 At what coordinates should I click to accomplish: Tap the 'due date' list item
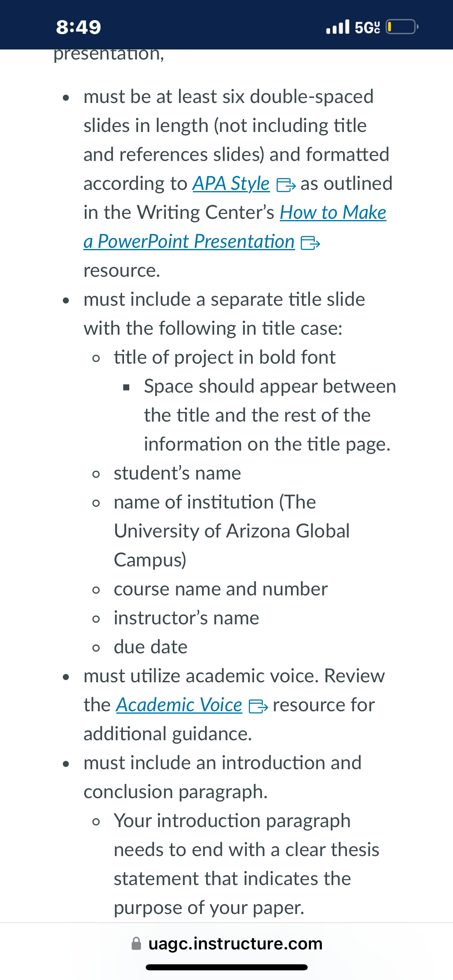pyautogui.click(x=151, y=647)
